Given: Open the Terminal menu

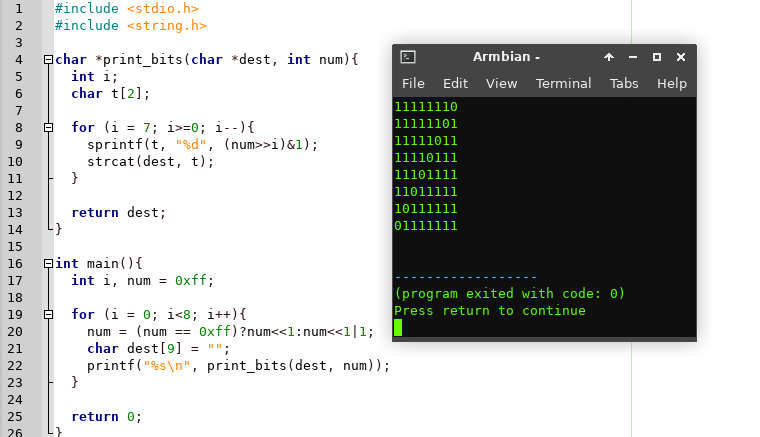Looking at the screenshot, I should coord(563,83).
